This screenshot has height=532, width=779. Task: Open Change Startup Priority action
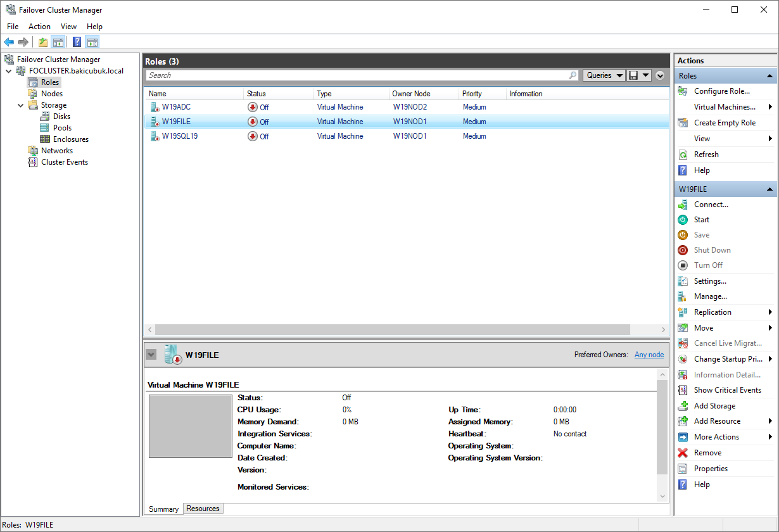(x=725, y=359)
